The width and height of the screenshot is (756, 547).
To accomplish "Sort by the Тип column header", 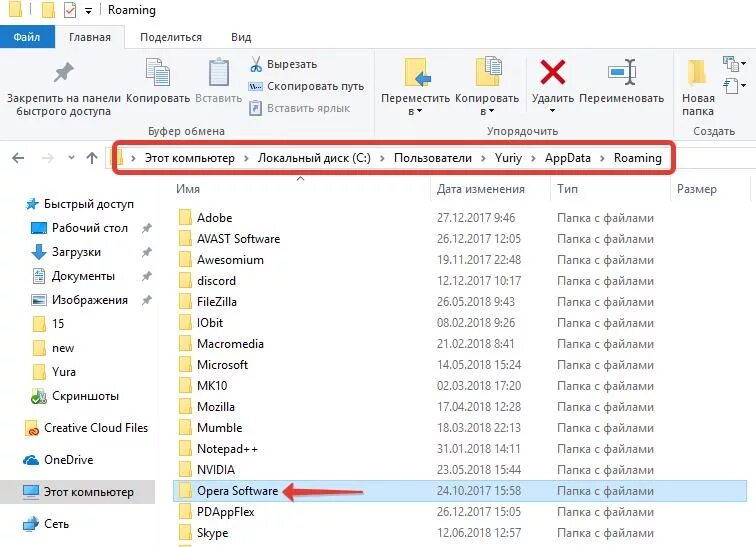I will click(x=567, y=189).
